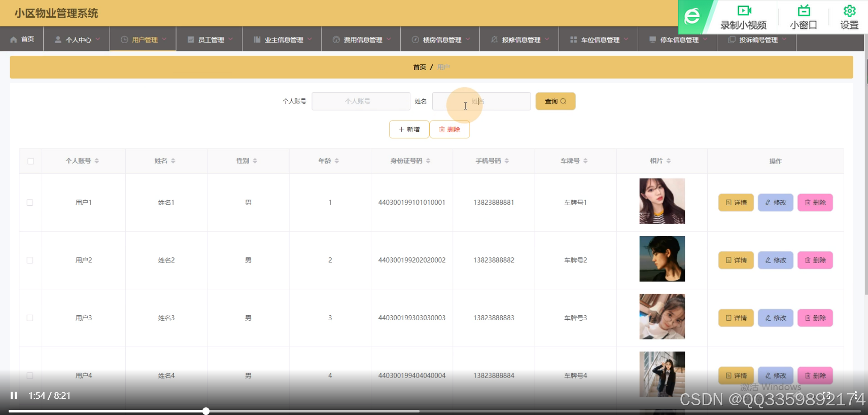This screenshot has height=415, width=868.
Task: Sort by the 手机号码 column arrows
Action: [x=506, y=161]
